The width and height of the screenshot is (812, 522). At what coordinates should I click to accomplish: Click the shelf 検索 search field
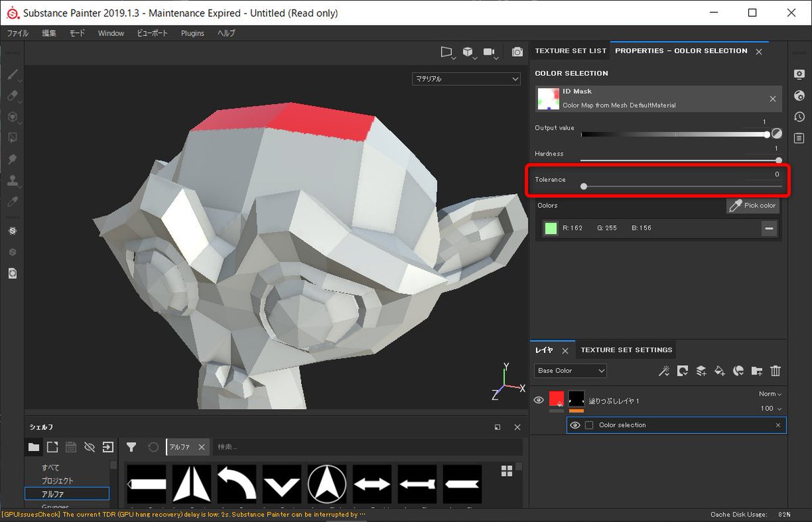[x=367, y=447]
